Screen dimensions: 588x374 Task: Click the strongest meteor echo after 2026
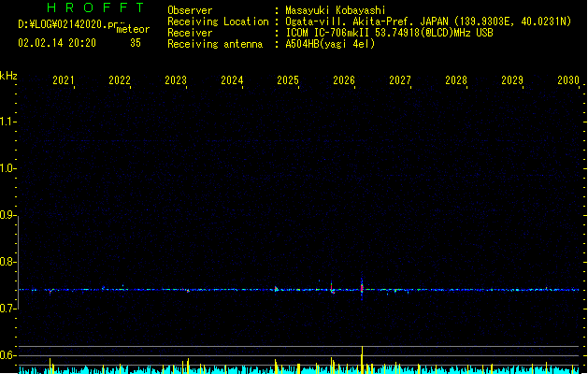tap(362, 288)
